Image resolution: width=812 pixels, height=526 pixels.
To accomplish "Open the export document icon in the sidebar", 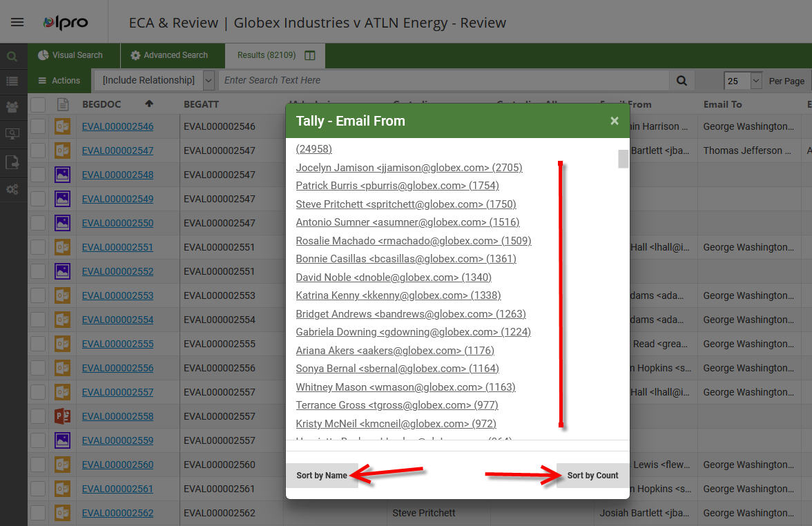I will [12, 162].
